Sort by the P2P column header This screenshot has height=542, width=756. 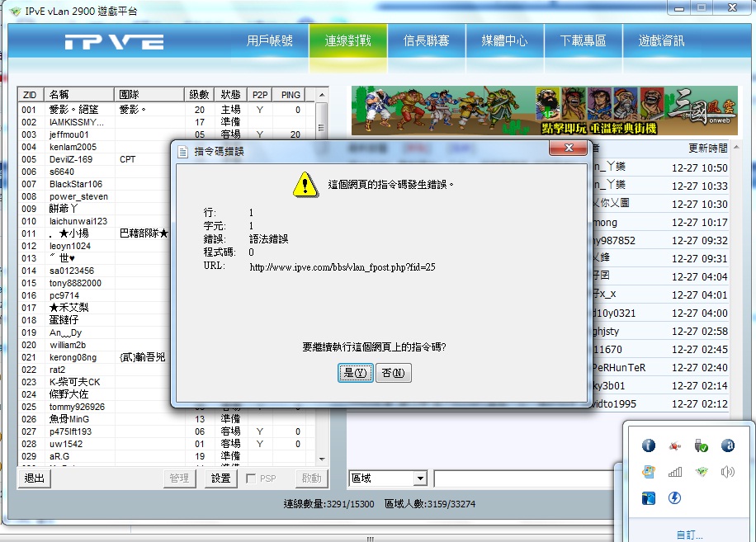260,95
